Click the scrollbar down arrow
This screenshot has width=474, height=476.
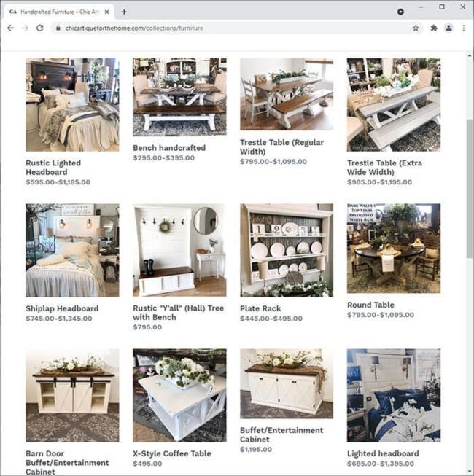coord(470,472)
